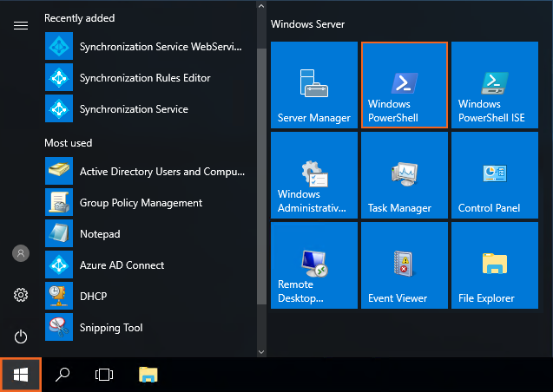Open Windows PowerShell tile
Screen dimensions: 553x392
click(404, 85)
